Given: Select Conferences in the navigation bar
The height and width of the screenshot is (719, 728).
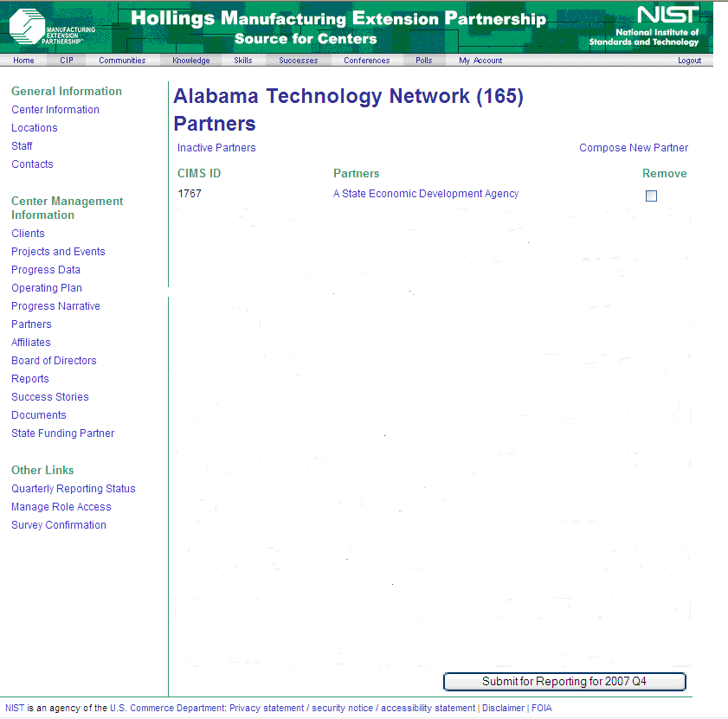Looking at the screenshot, I should pyautogui.click(x=367, y=61).
